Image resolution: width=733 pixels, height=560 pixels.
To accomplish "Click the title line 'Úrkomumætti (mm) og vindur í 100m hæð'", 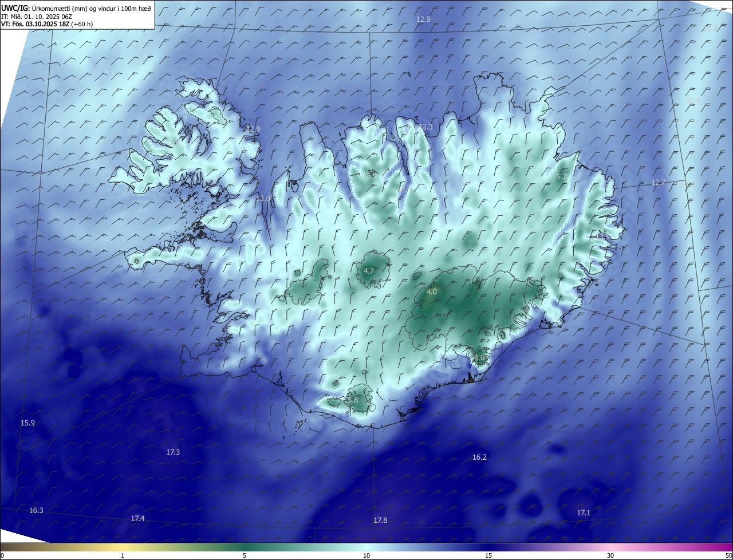I will tap(92, 9).
